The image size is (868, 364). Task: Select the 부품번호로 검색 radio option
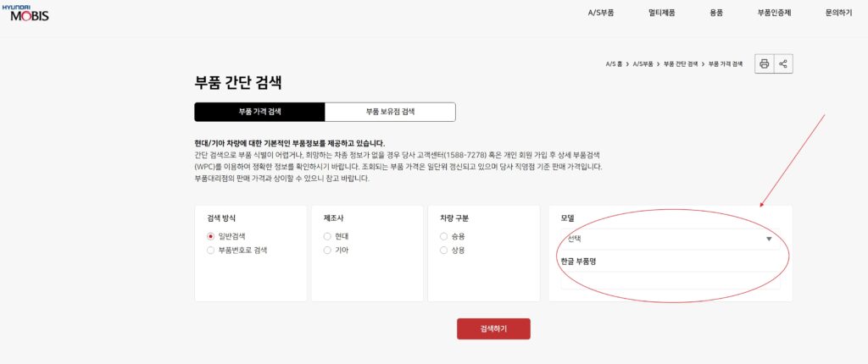210,250
